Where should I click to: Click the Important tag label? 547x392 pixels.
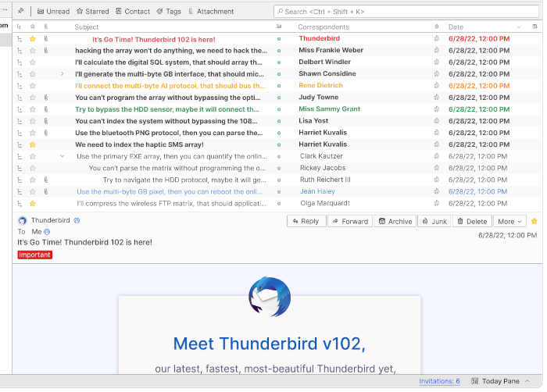click(34, 255)
